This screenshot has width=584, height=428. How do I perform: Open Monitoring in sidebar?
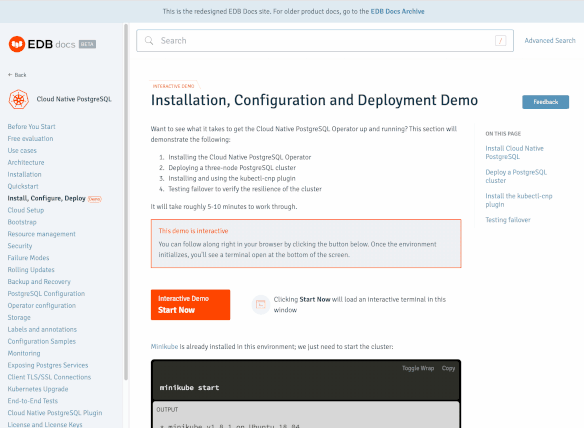24,353
